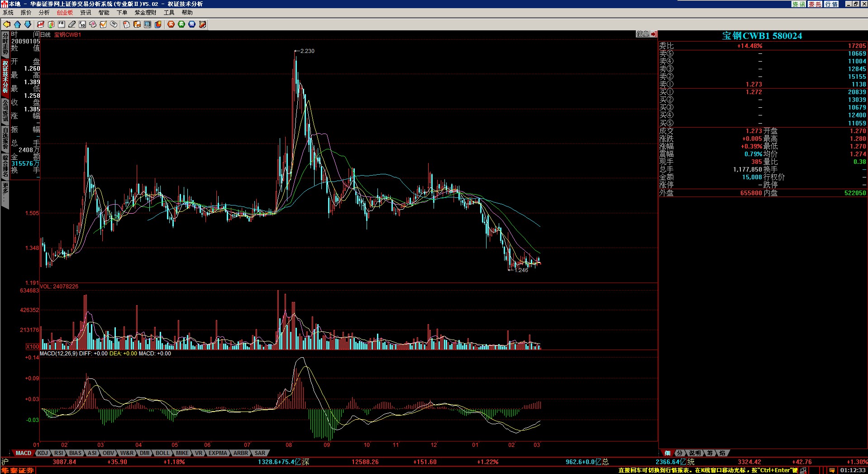Select the 说明 tab in quote panel
Viewport: 868px width, 474px height.
click(695, 453)
